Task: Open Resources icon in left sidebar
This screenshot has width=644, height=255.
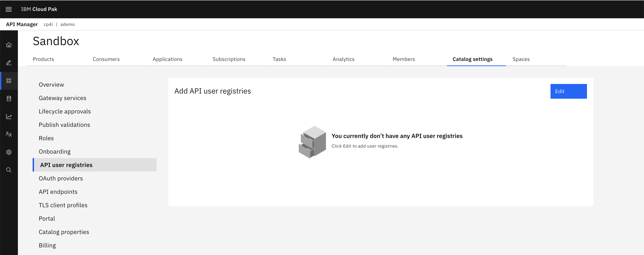Action: tap(9, 99)
